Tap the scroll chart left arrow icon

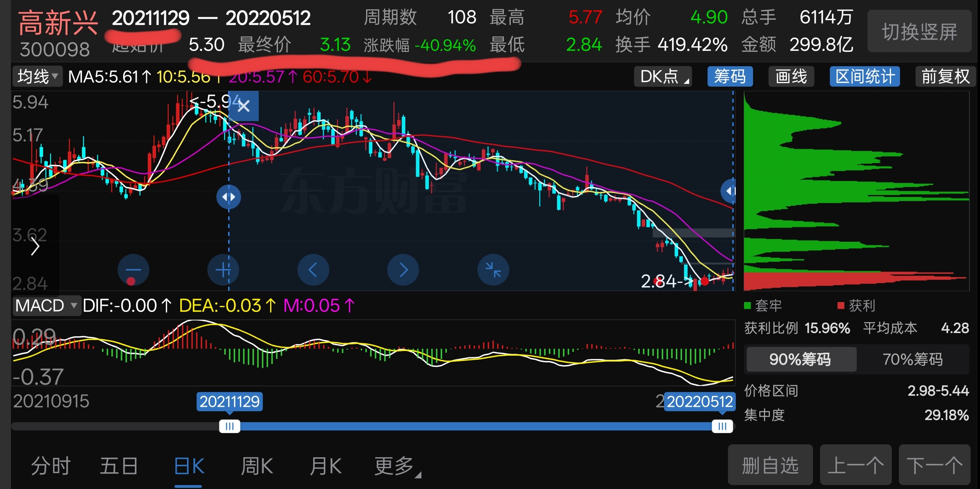pyautogui.click(x=313, y=270)
